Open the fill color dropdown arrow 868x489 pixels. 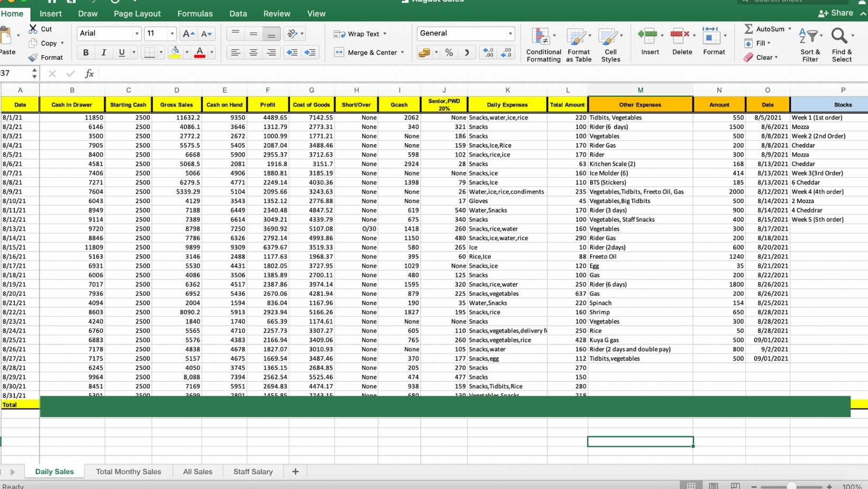pos(187,52)
